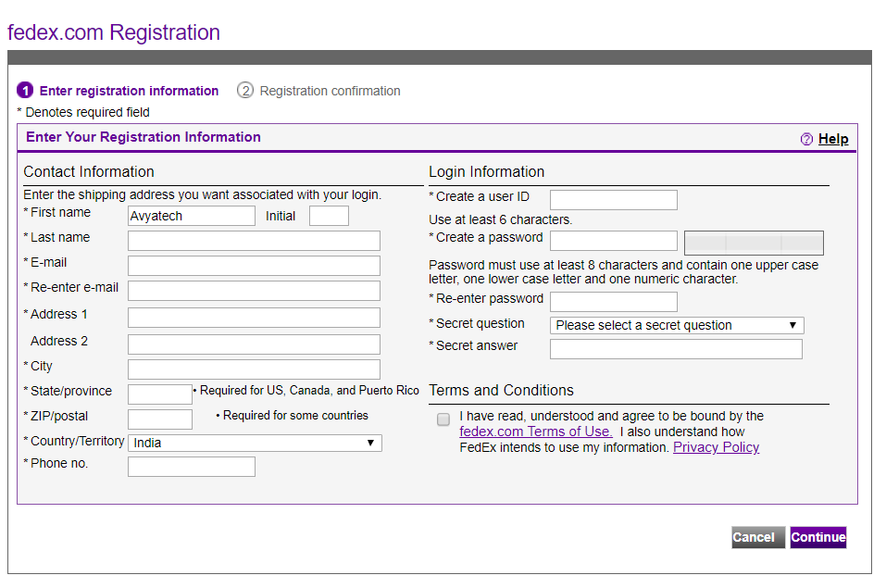The image size is (886, 588).
Task: Focus the E-mail field
Action: 254,266
